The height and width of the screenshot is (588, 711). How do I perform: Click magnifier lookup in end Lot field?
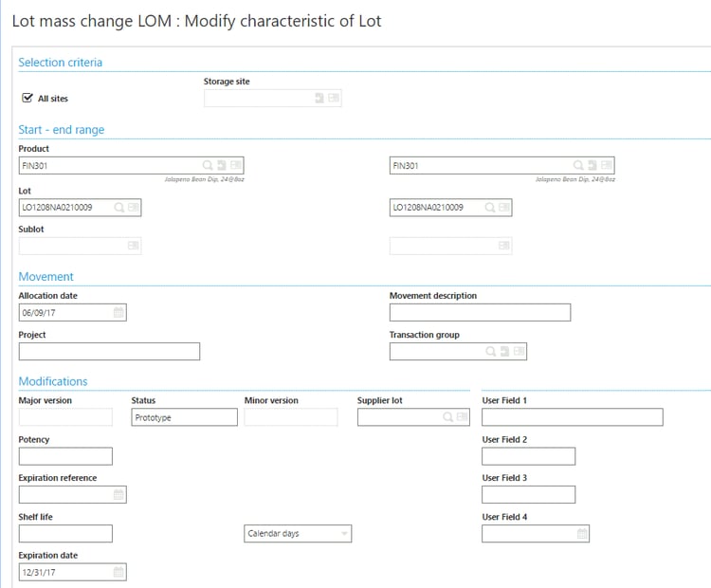click(490, 208)
